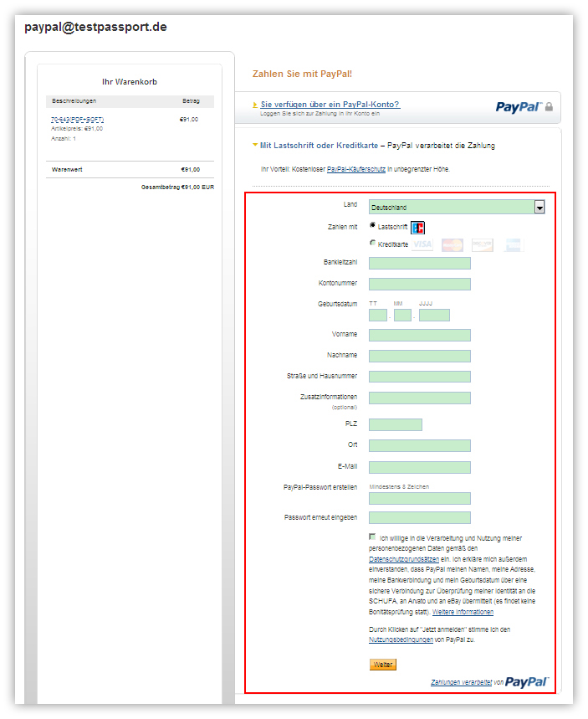The image size is (588, 719).
Task: Open the Land country dropdown
Action: click(539, 207)
